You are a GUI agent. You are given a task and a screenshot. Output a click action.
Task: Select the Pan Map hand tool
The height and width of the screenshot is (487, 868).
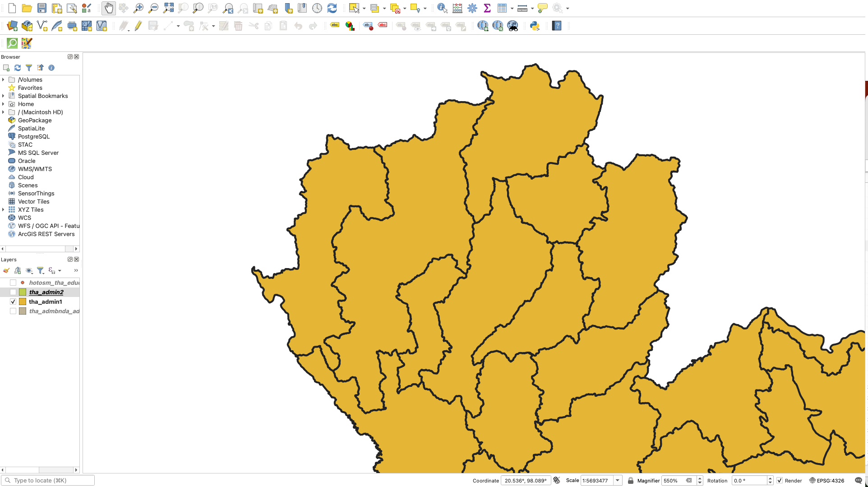(109, 8)
